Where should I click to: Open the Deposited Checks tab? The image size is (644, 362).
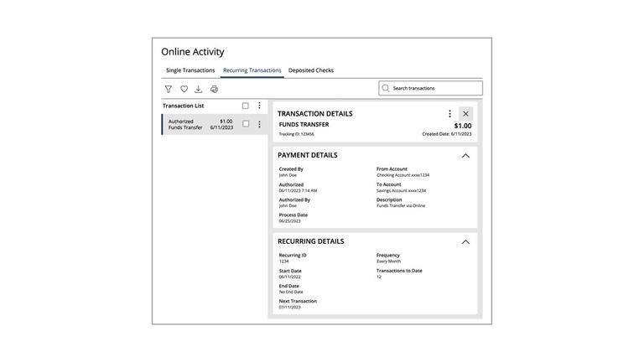click(311, 70)
